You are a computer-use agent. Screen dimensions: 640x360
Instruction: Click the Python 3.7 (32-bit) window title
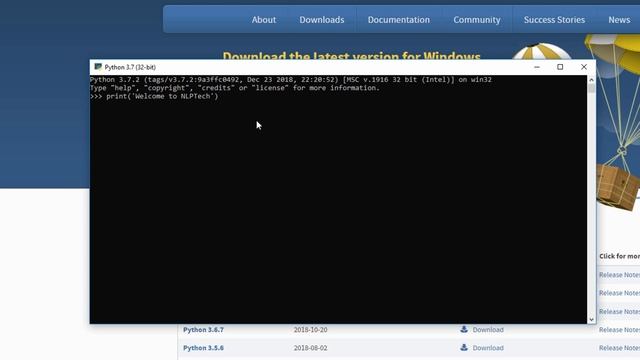130,67
